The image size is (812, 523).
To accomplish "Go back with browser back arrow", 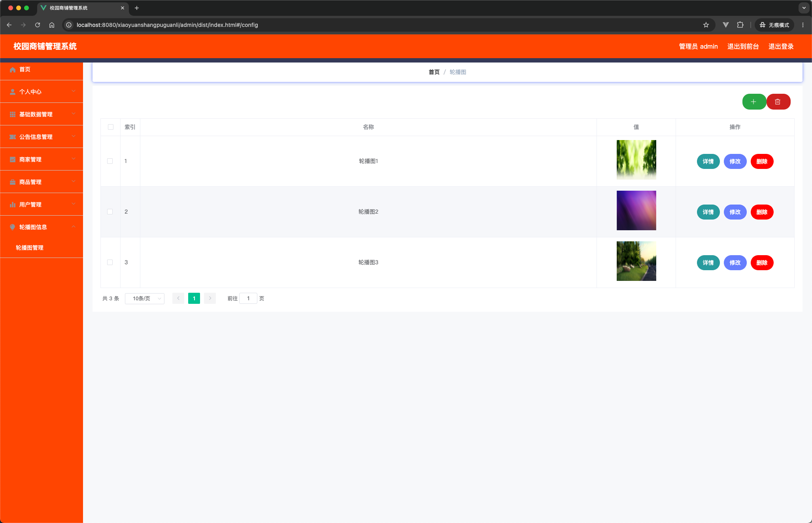I will coord(9,25).
